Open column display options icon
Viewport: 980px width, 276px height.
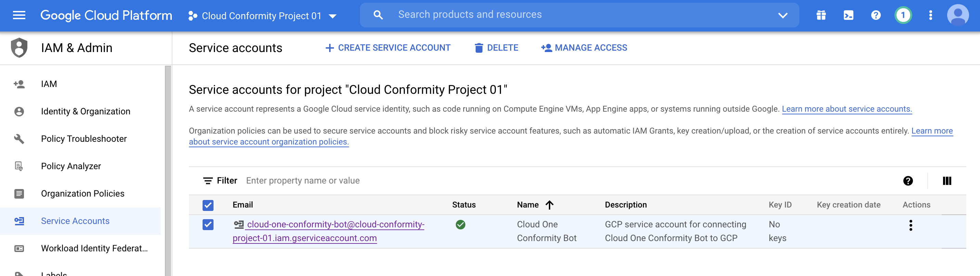click(x=947, y=181)
